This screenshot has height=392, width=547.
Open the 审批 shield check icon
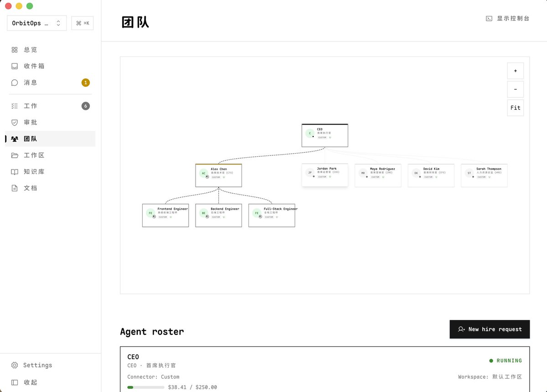[x=15, y=122]
